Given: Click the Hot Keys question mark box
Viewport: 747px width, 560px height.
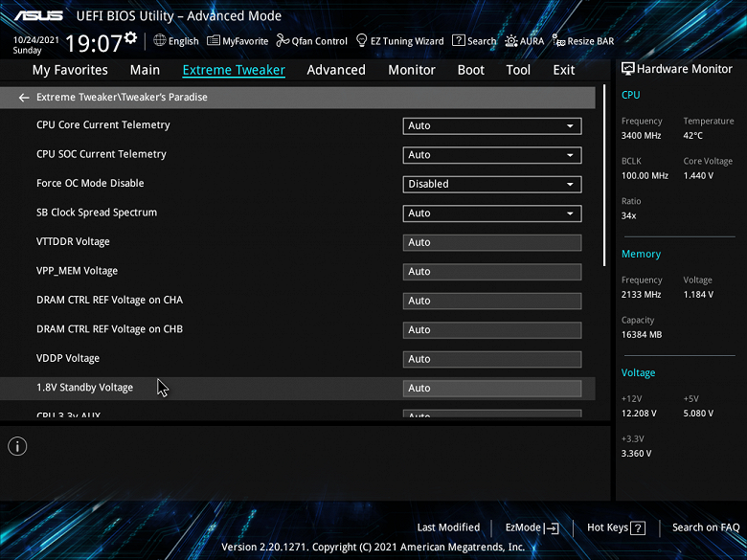Looking at the screenshot, I should (638, 528).
